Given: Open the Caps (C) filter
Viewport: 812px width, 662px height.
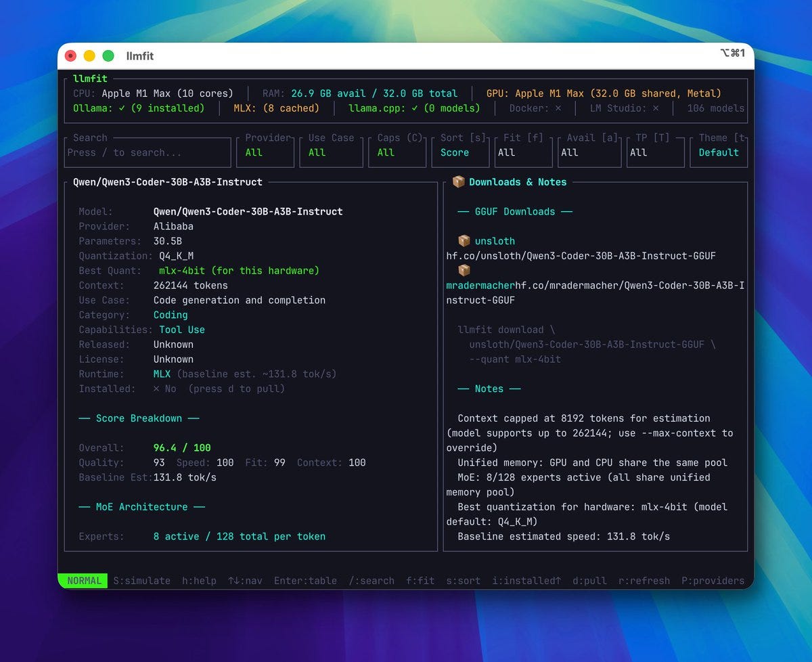Looking at the screenshot, I should [x=397, y=153].
